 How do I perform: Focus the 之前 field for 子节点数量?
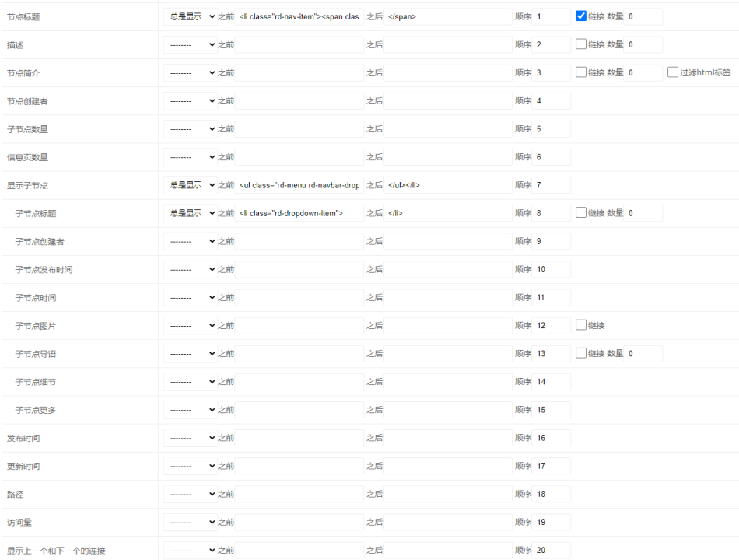pyautogui.click(x=299, y=129)
